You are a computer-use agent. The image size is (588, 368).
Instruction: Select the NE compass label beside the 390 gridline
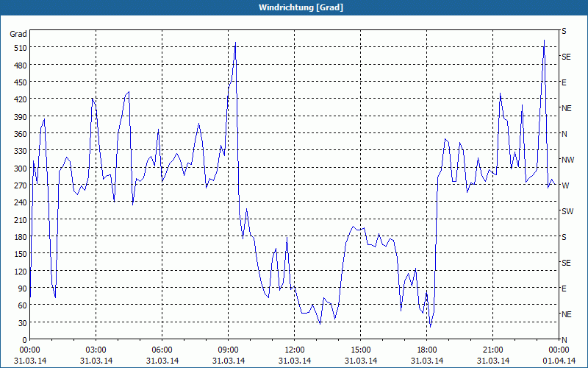click(566, 108)
